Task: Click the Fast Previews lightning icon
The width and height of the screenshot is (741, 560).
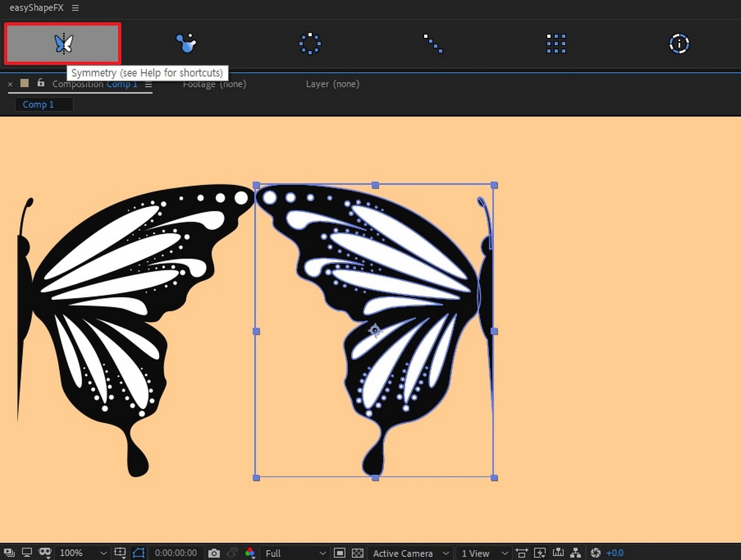Action: click(x=540, y=552)
